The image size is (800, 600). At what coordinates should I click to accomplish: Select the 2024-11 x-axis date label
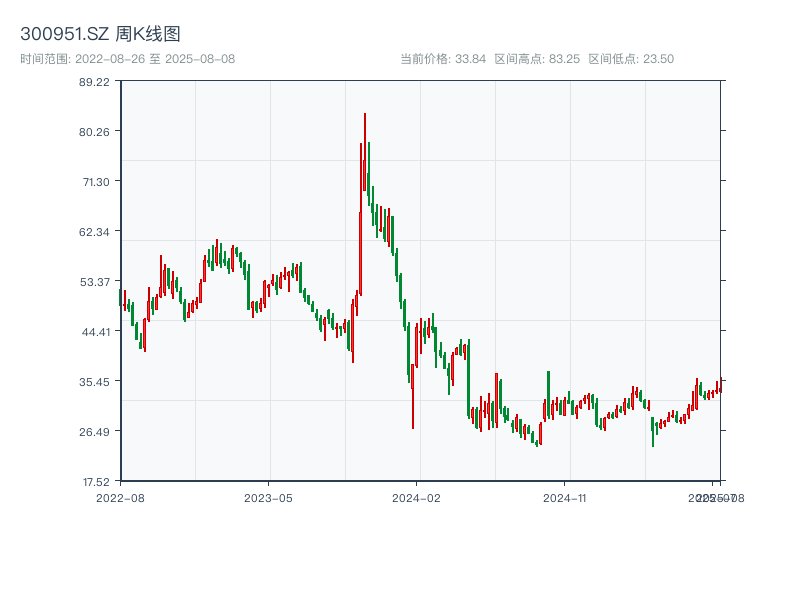point(566,497)
